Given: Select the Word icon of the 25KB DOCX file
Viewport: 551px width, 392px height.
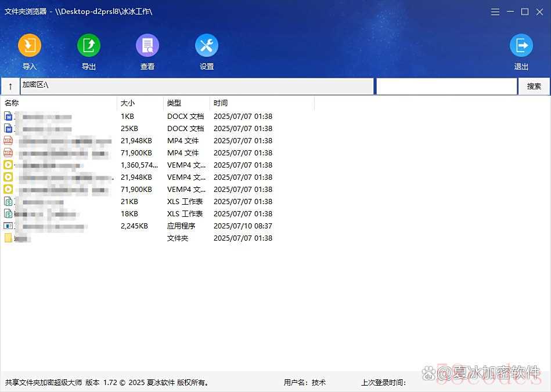Looking at the screenshot, I should pos(8,129).
